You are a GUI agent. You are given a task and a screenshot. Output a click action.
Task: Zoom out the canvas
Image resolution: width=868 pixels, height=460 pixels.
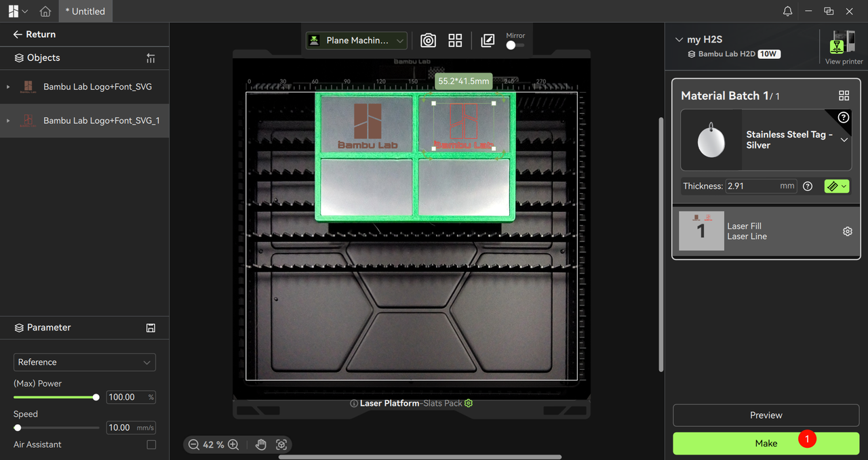[194, 445]
